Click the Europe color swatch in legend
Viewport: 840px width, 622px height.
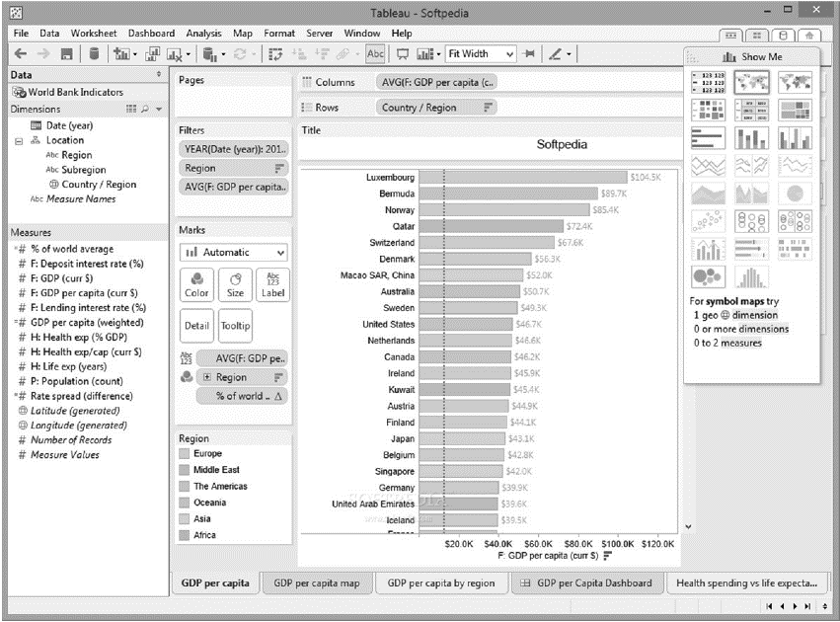185,454
